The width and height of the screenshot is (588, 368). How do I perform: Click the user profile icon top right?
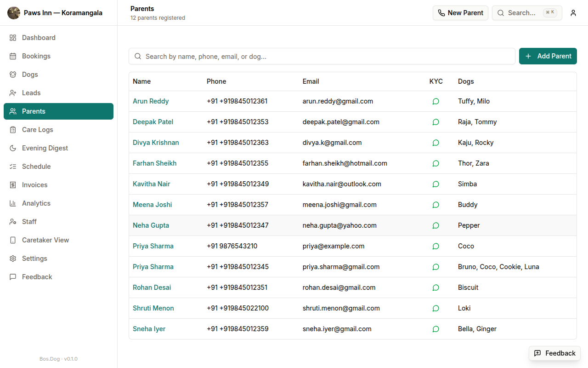[573, 12]
